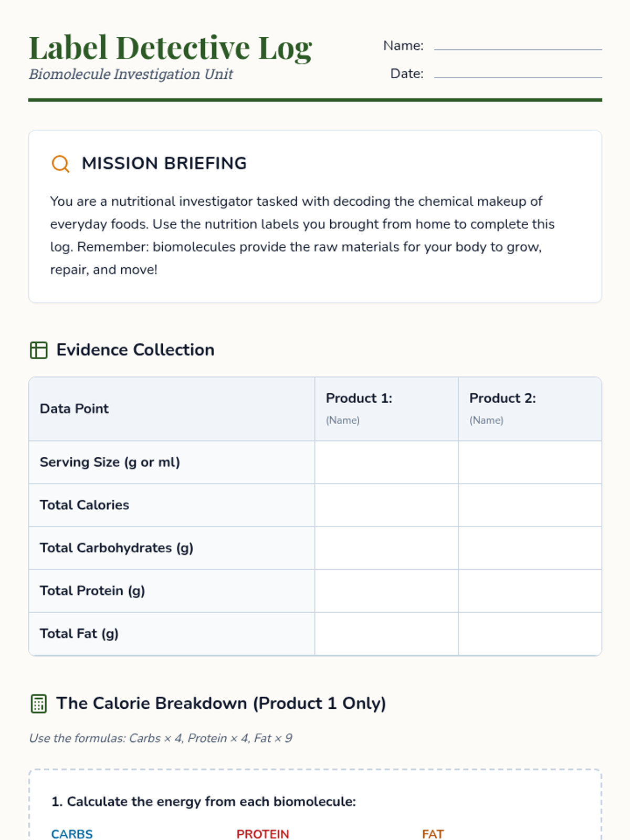This screenshot has height=840, width=630.
Task: Click the Product 2 name header cell
Action: (x=529, y=409)
